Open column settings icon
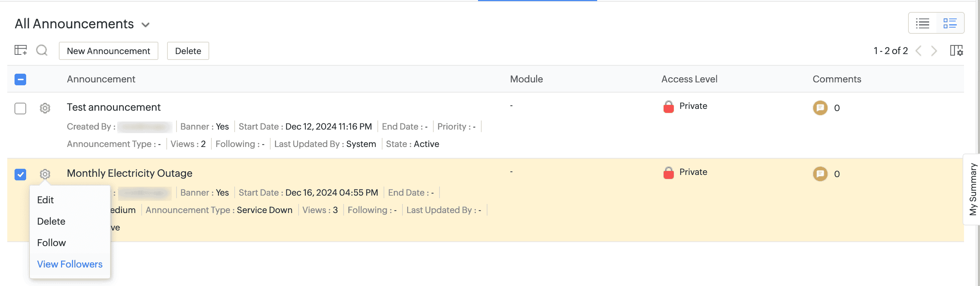 [956, 50]
